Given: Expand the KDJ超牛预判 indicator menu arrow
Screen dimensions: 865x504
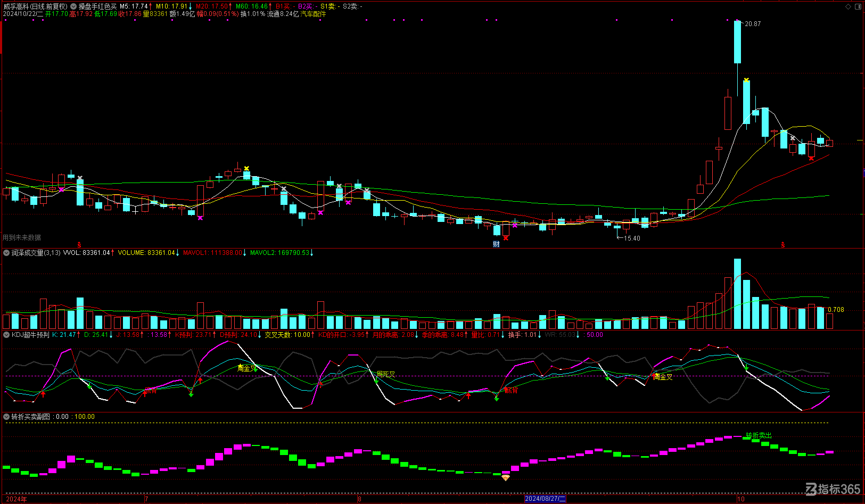Looking at the screenshot, I should [x=6, y=335].
